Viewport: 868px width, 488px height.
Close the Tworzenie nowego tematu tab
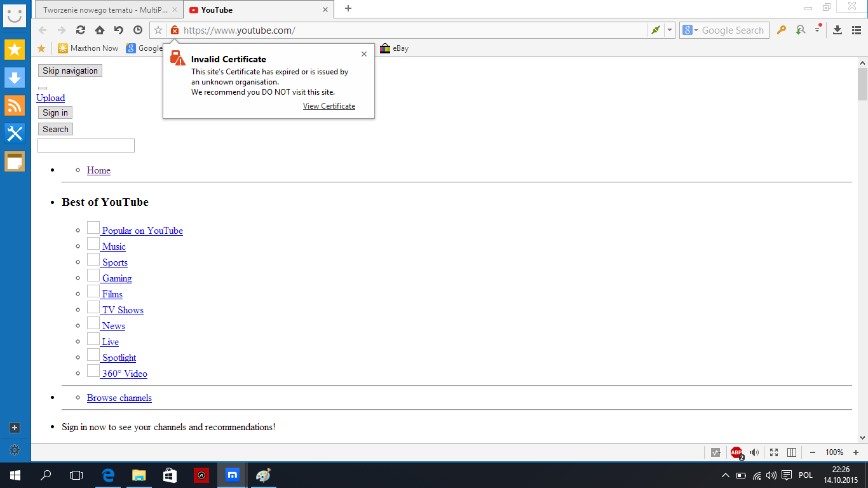tap(175, 10)
